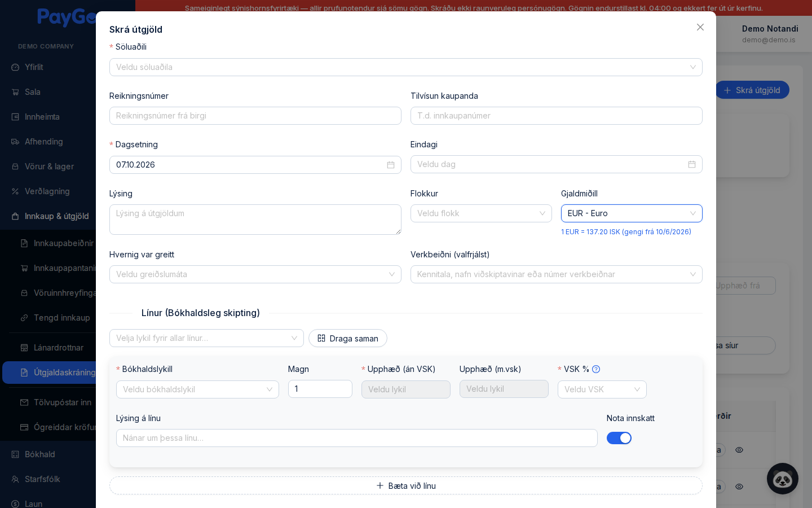Open Hvernig var greitt payment dropdown
Viewport: 812px width, 508px height.
click(x=255, y=274)
